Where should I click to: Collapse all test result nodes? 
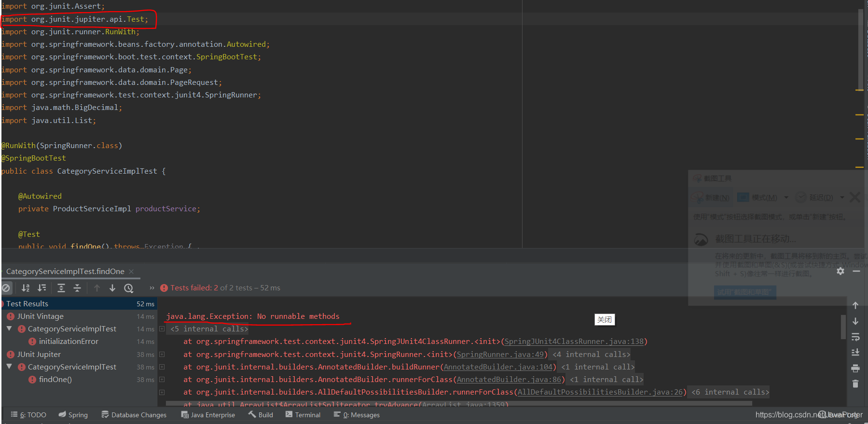[77, 288]
